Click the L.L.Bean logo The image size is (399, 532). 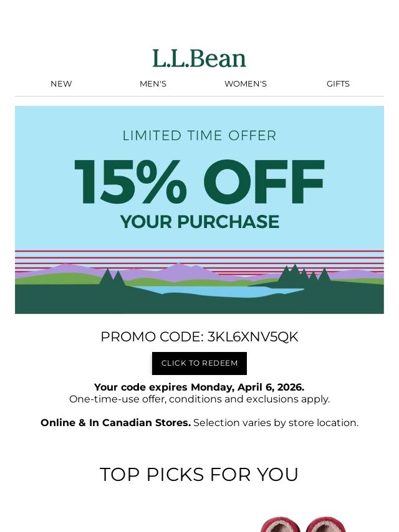(199, 59)
